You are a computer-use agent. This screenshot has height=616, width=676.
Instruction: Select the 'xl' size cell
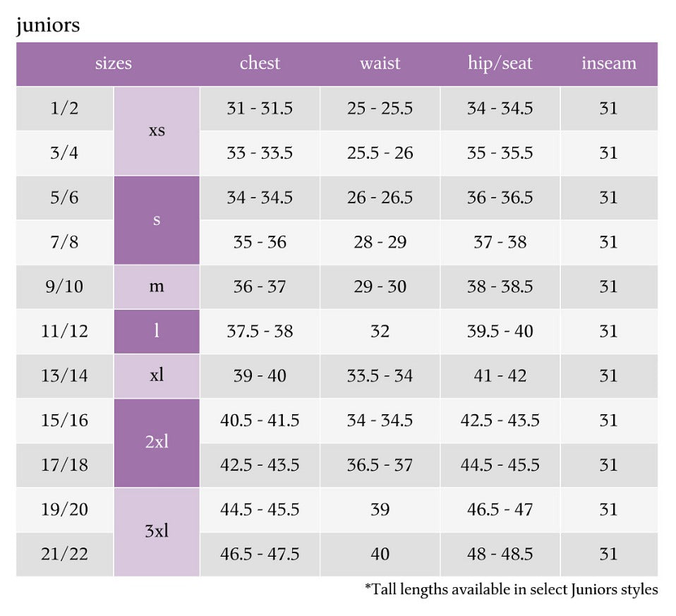[x=157, y=376]
